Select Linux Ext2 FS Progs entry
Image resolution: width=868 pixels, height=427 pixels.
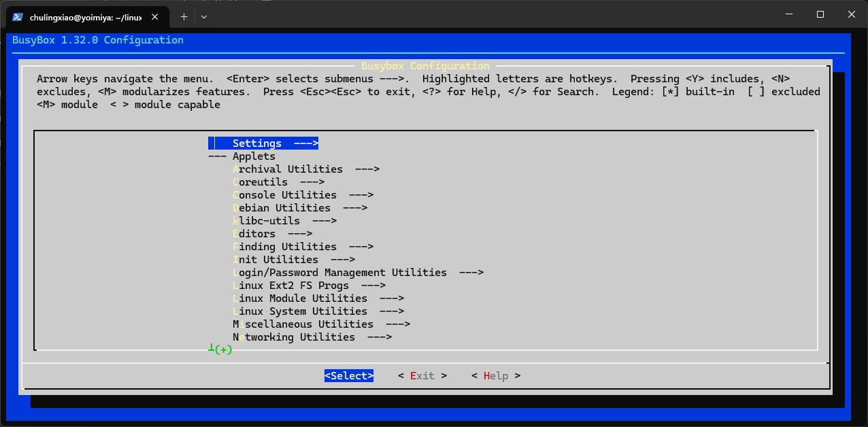[x=309, y=286]
